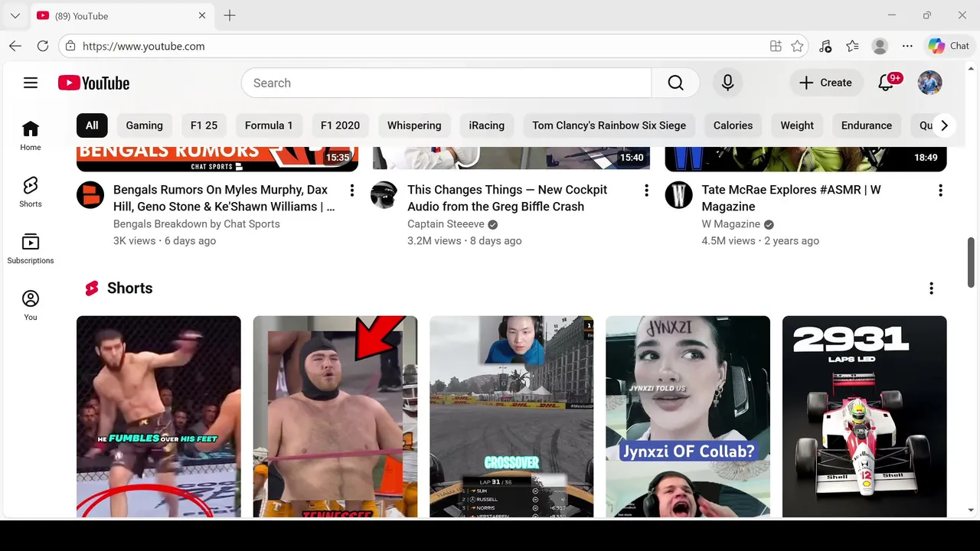
Task: Refresh the page
Action: click(43, 46)
